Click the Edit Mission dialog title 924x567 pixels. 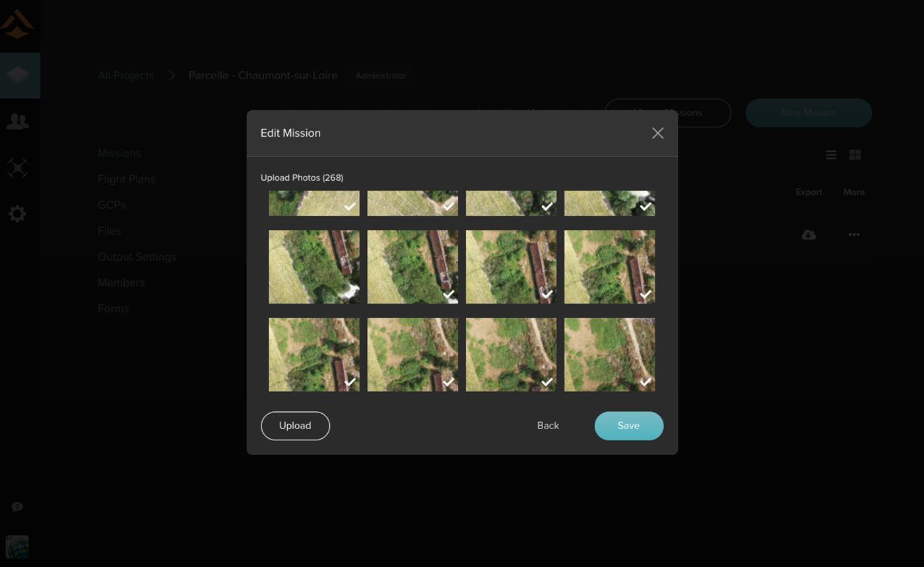(290, 133)
